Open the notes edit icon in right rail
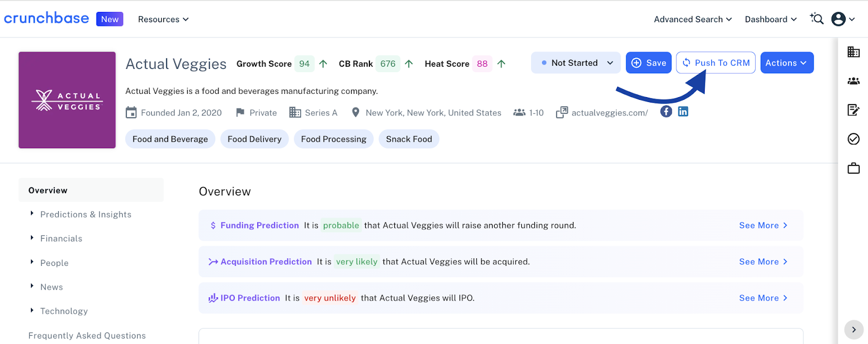868x344 pixels. click(853, 110)
